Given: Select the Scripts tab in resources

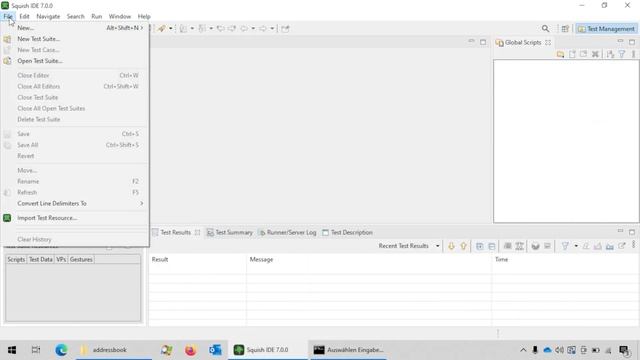Looking at the screenshot, I should pyautogui.click(x=16, y=260).
